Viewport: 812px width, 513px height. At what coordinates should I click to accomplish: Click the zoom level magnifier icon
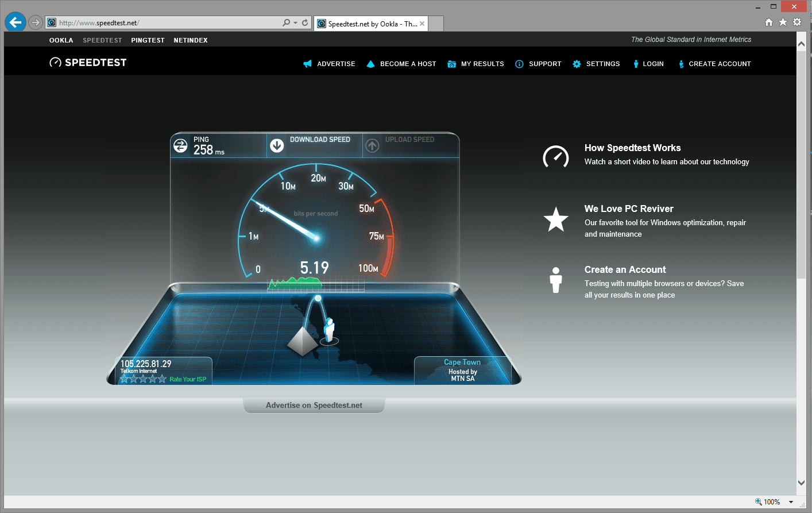tap(759, 502)
